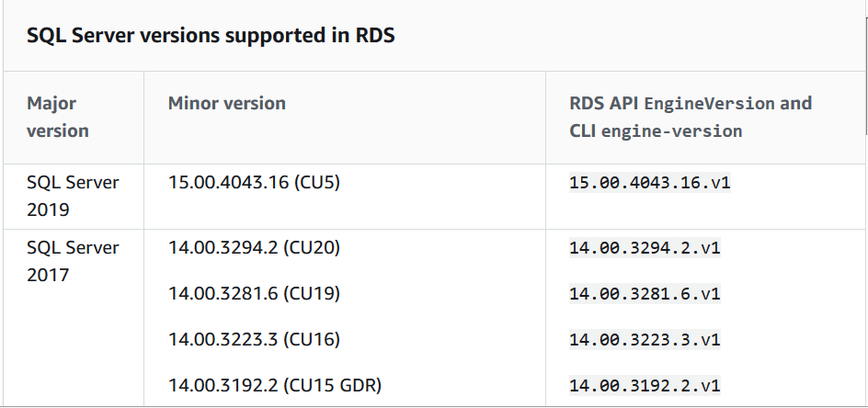Click the 'CLI' word in the header
Image resolution: width=868 pixels, height=408 pixels.
coord(582,130)
